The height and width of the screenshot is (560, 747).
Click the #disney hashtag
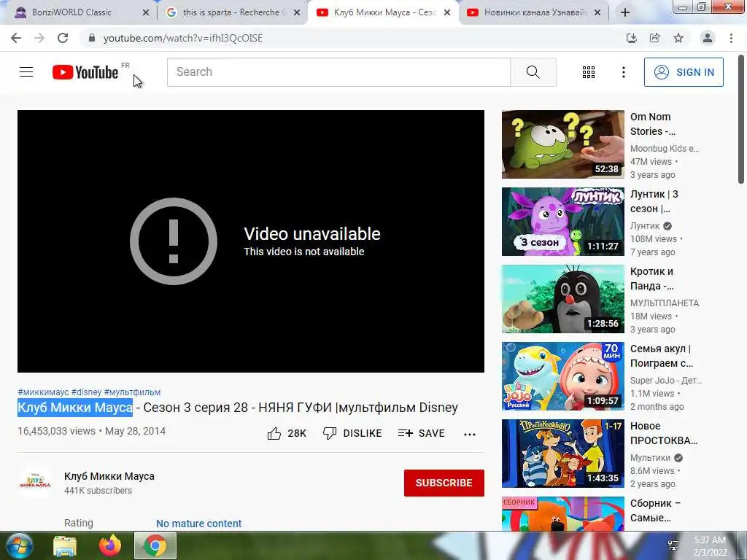click(x=86, y=392)
